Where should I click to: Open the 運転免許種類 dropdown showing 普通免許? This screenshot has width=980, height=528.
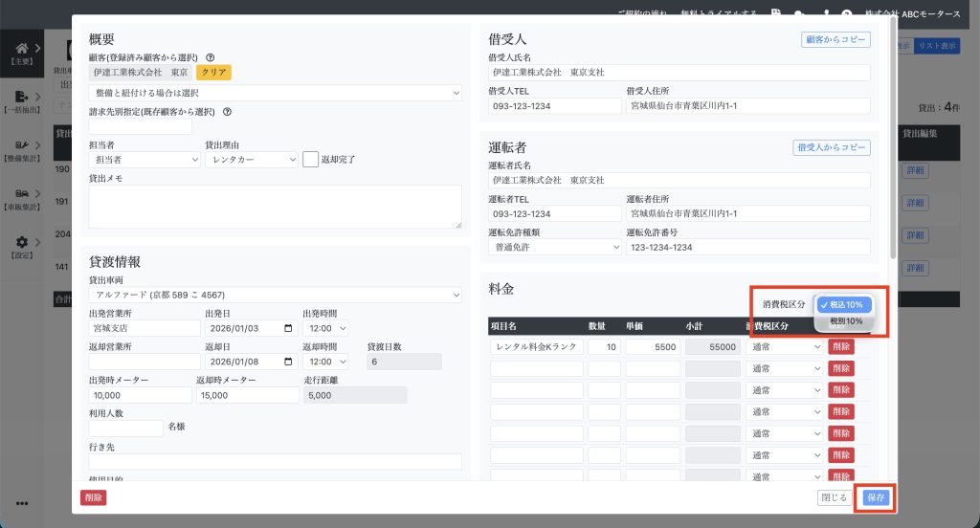[555, 247]
